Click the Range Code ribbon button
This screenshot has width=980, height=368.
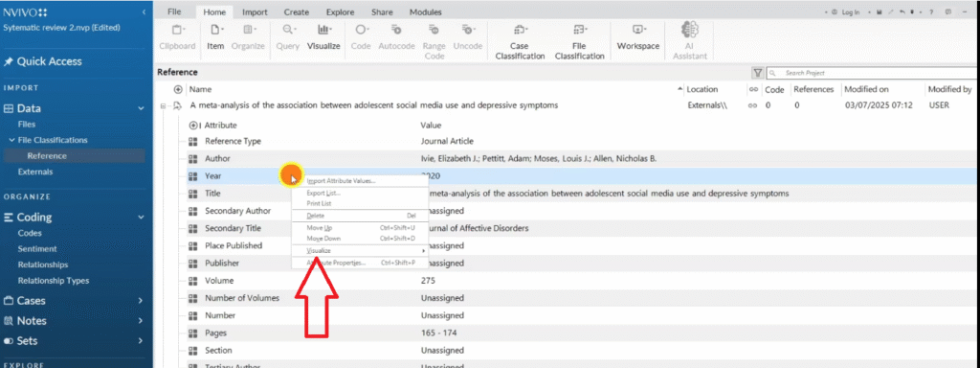tap(434, 41)
